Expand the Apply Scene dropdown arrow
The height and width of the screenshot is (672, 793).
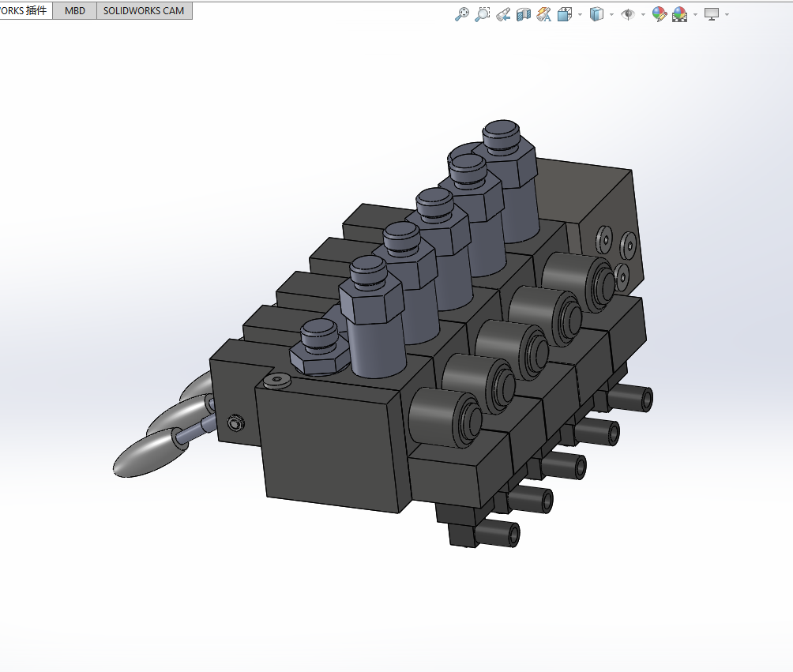click(x=695, y=15)
